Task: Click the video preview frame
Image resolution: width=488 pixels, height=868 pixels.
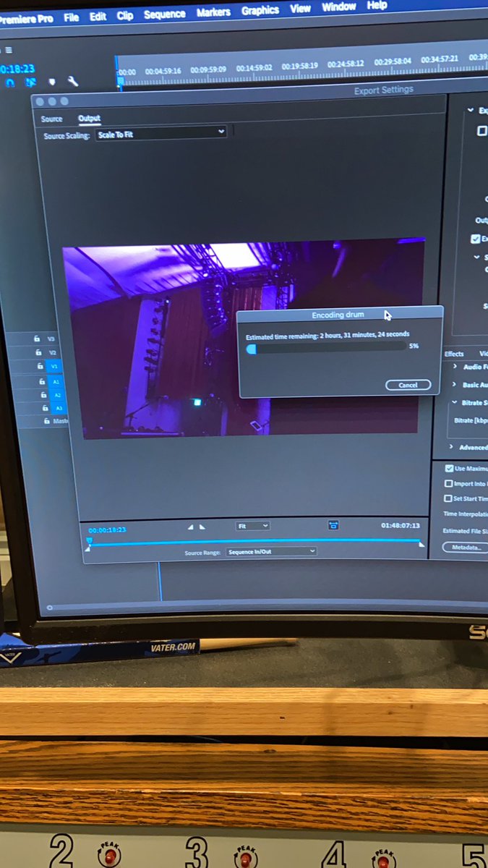Action: click(x=243, y=339)
